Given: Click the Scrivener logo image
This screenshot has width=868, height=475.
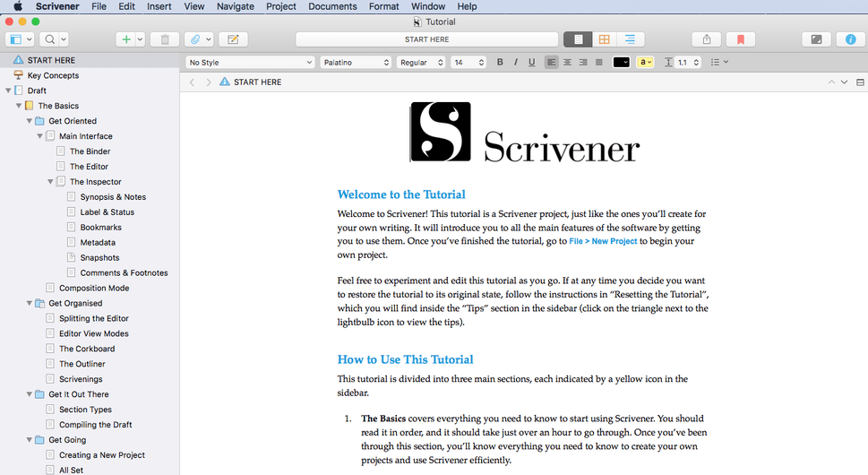Looking at the screenshot, I should pos(524,133).
